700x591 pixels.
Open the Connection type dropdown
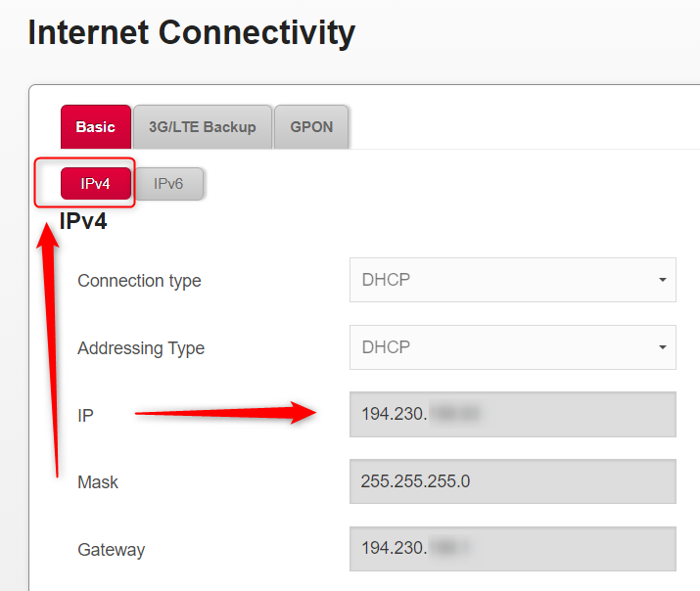pos(512,280)
